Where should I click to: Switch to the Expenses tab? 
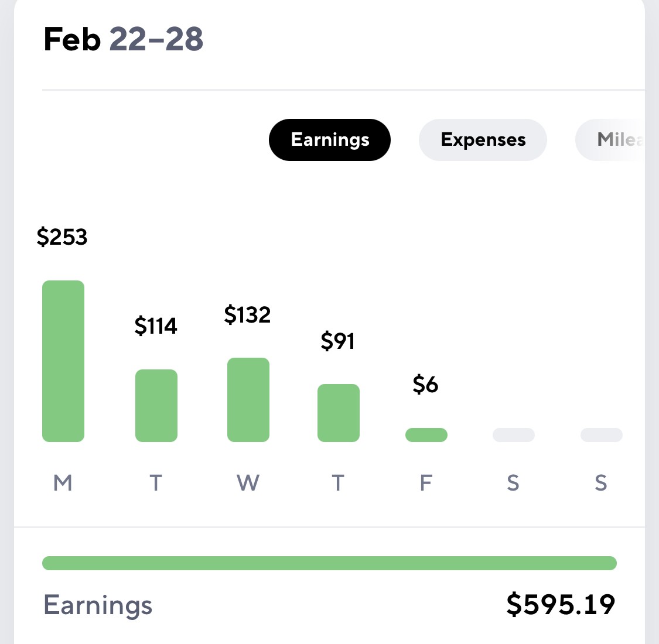pos(483,140)
